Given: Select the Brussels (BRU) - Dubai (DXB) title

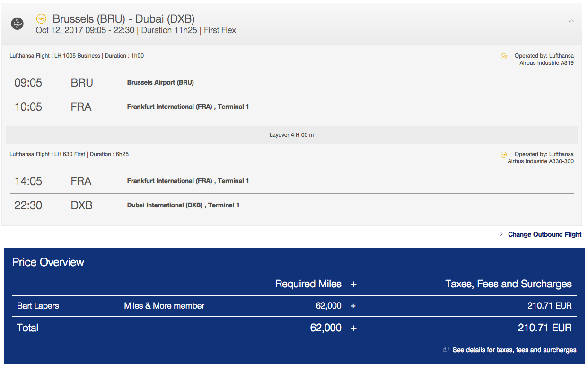Looking at the screenshot, I should pos(123,19).
